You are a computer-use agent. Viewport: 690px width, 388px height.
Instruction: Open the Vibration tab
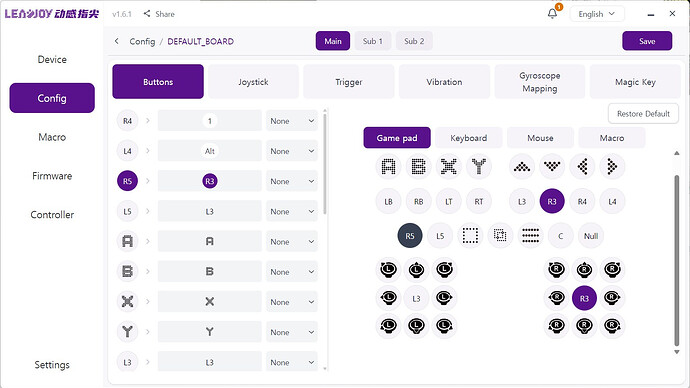444,82
